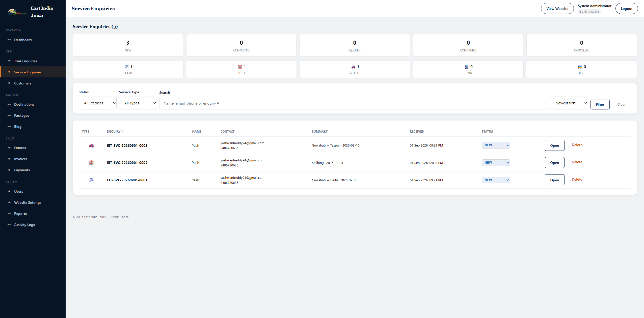
Task: Click the bus icon card
Action: 581,69
